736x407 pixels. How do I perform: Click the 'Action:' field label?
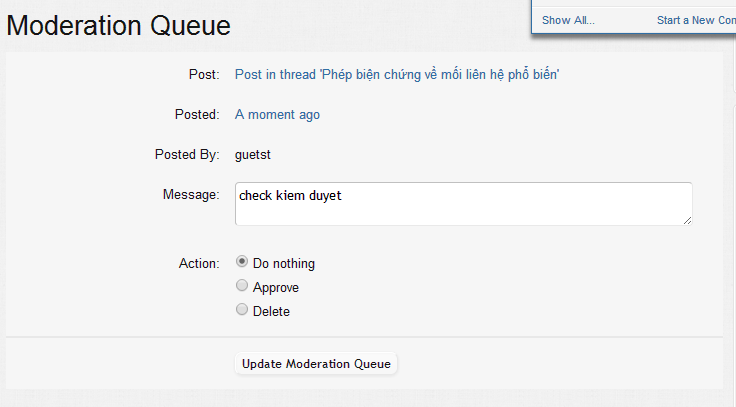[198, 264]
